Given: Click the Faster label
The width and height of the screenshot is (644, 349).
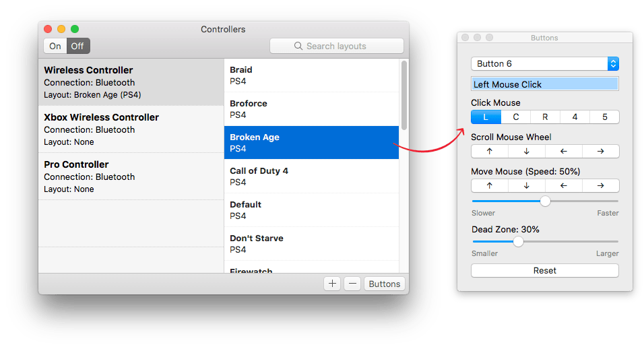Looking at the screenshot, I should (x=608, y=213).
